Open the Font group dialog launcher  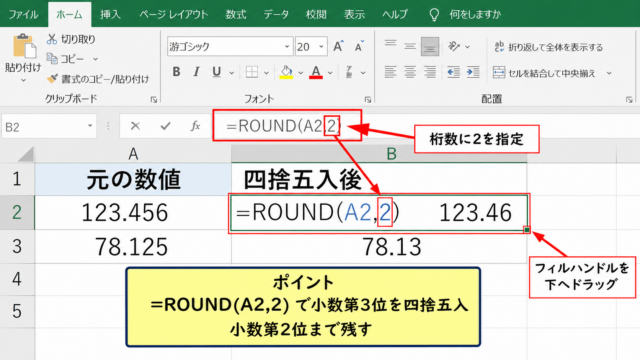click(368, 100)
